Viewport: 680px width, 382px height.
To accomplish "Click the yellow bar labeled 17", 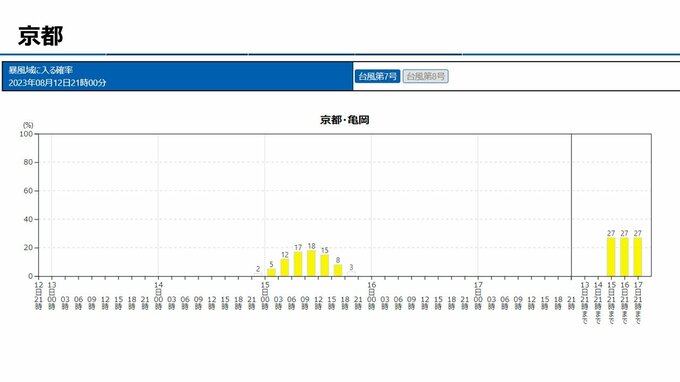I will pyautogui.click(x=298, y=264).
